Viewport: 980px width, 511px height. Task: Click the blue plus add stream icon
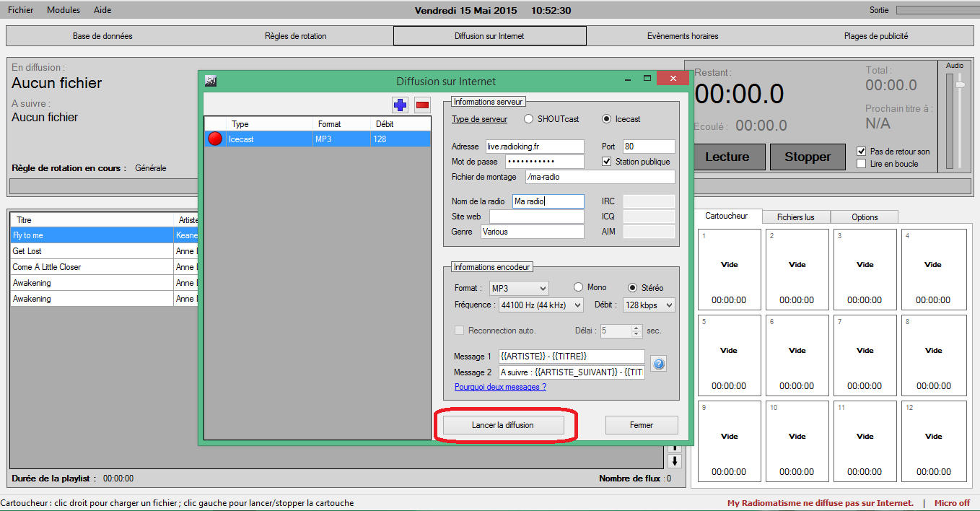click(x=400, y=105)
